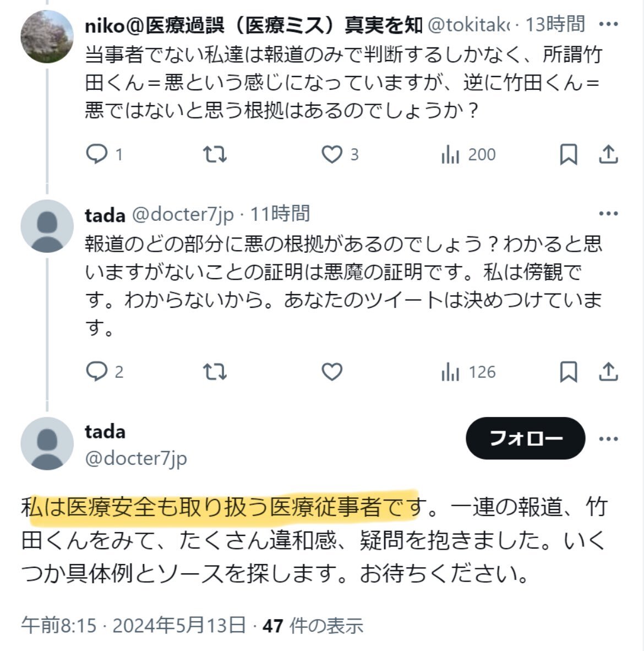Open more options beside フォロー button
Image resolution: width=644 pixels, height=651 pixels.
pos(608,438)
